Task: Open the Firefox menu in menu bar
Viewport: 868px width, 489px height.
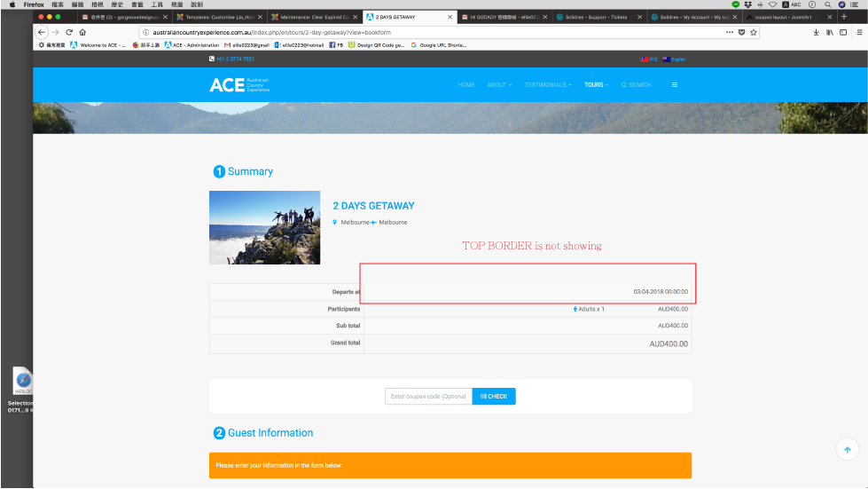Action: [34, 4]
